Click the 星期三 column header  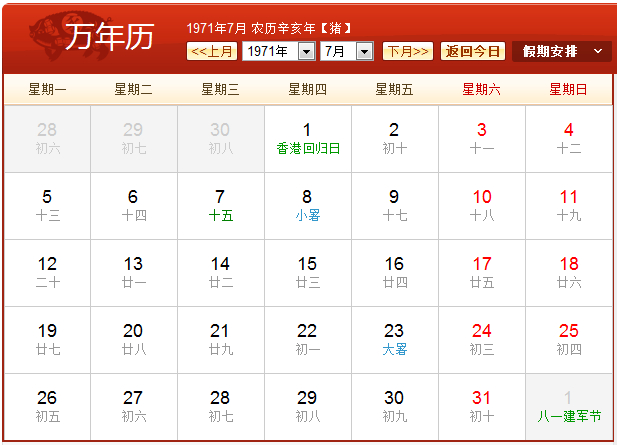click(220, 89)
